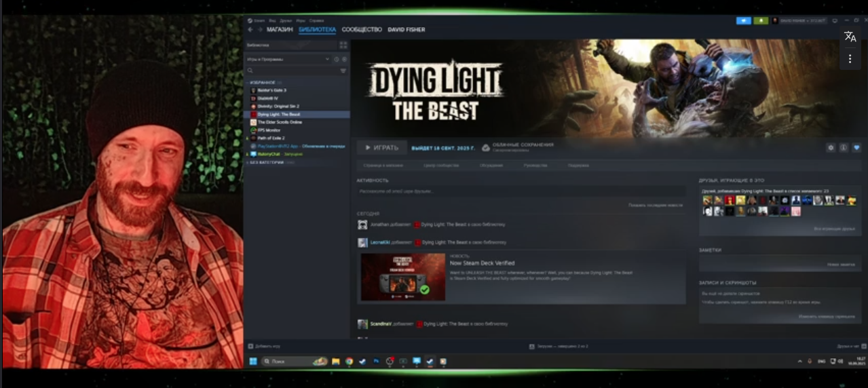
Task: Click Scandinav's avatar in activity feed
Action: [x=362, y=324]
